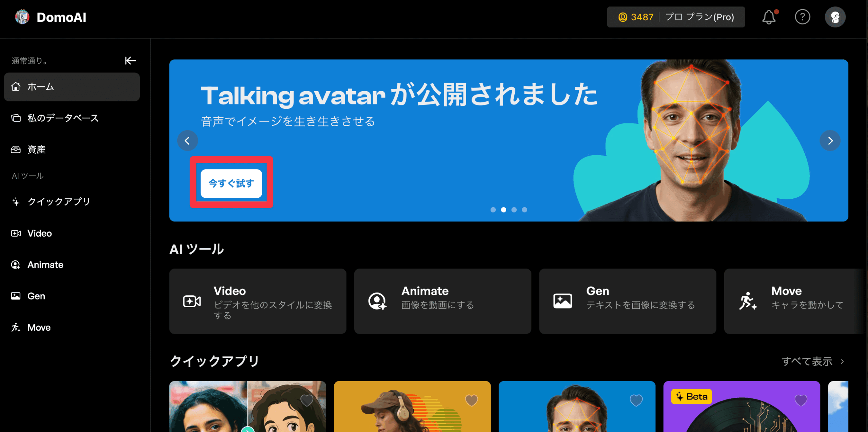The height and width of the screenshot is (432, 868).
Task: Open the credits and Pro plan button
Action: tap(676, 17)
